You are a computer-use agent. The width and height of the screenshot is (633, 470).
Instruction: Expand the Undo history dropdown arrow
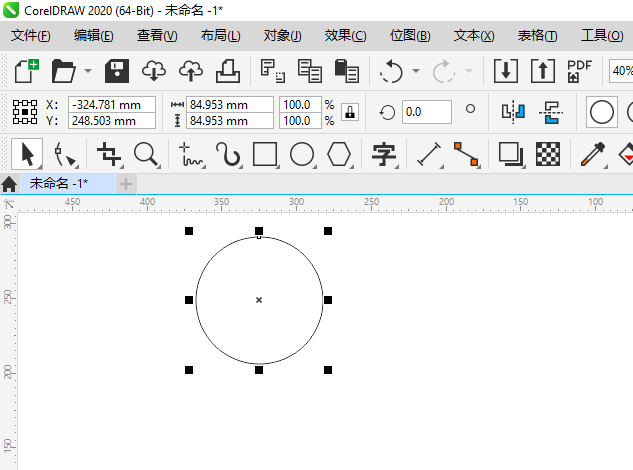(x=416, y=71)
